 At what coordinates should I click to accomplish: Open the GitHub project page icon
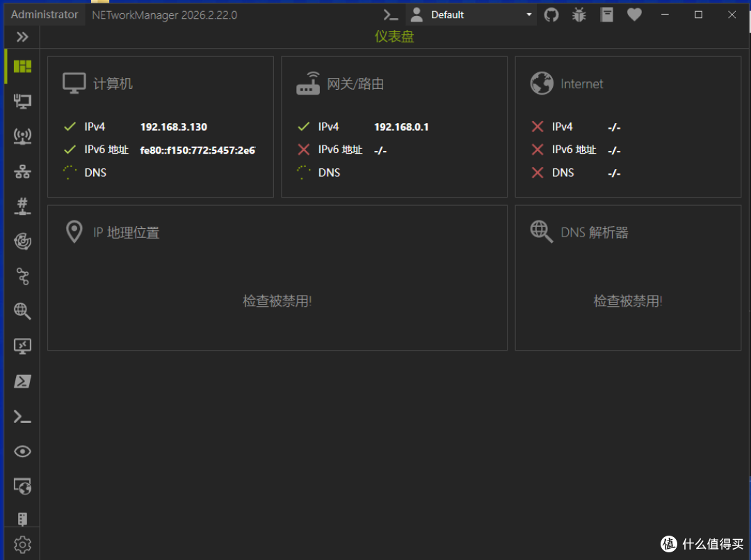(551, 15)
